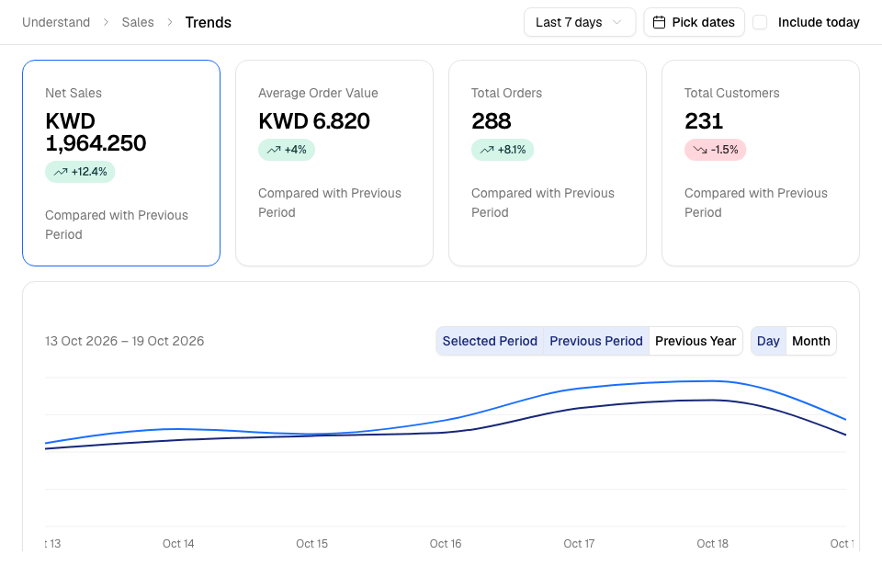The height and width of the screenshot is (588, 882).
Task: Click the upward trend icon beside +4%
Action: pos(274,151)
